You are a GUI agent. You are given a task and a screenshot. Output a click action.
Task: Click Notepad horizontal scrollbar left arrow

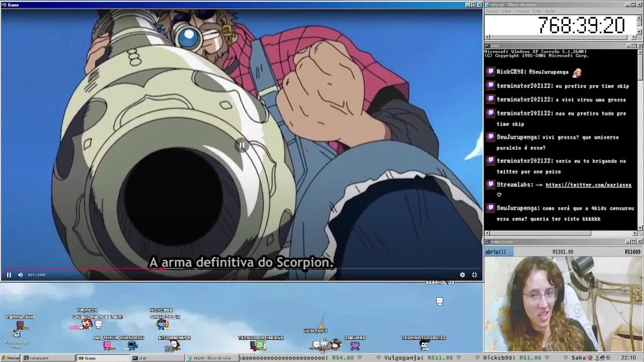487,37
